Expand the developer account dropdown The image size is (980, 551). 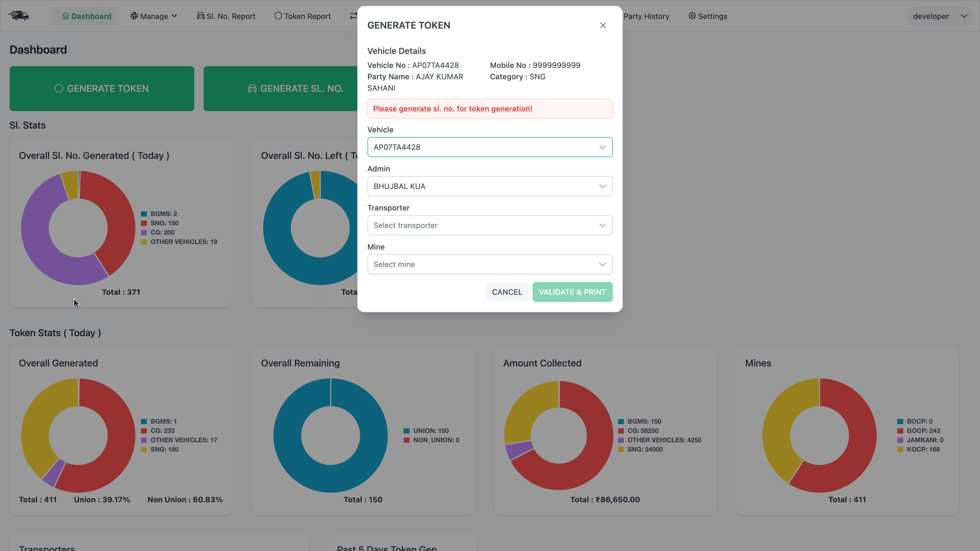tap(939, 16)
